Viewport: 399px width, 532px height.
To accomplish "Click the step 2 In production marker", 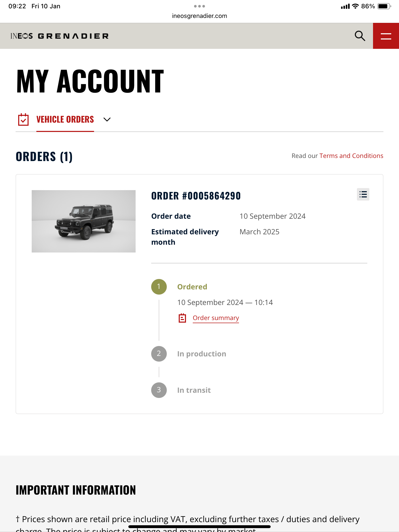I will click(159, 354).
